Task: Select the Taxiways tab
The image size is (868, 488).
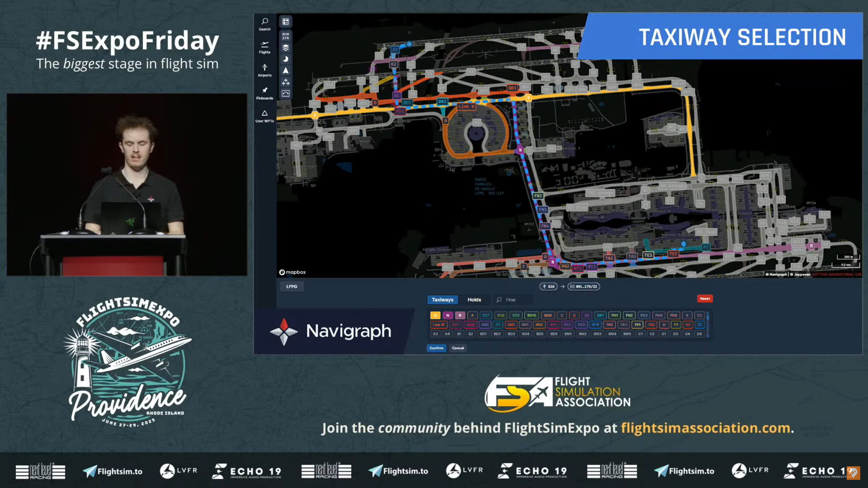Action: [442, 300]
